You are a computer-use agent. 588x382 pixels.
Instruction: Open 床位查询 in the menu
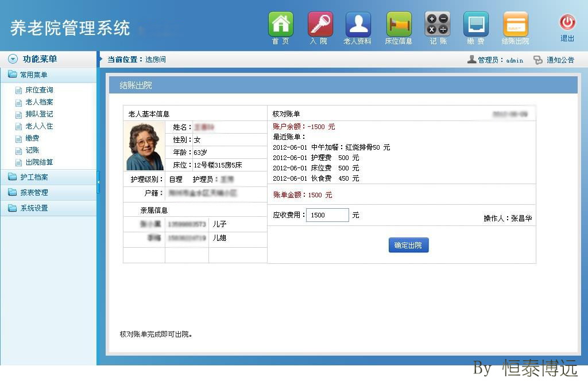(x=40, y=90)
